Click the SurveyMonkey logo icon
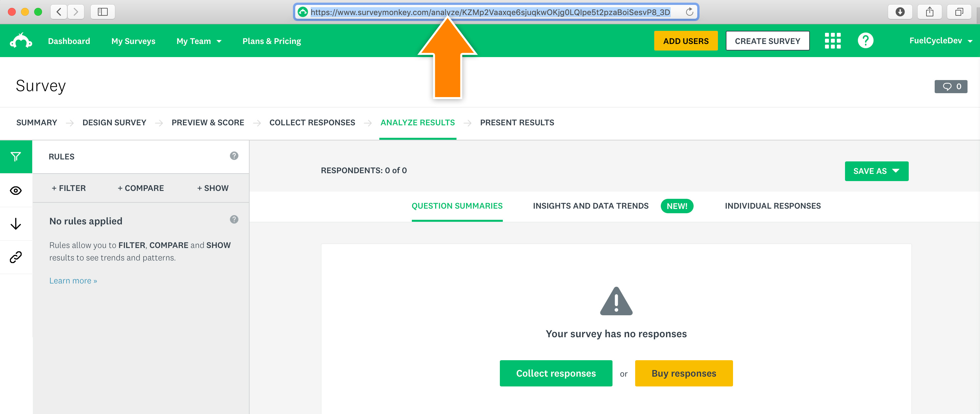980x414 pixels. pyautogui.click(x=21, y=41)
